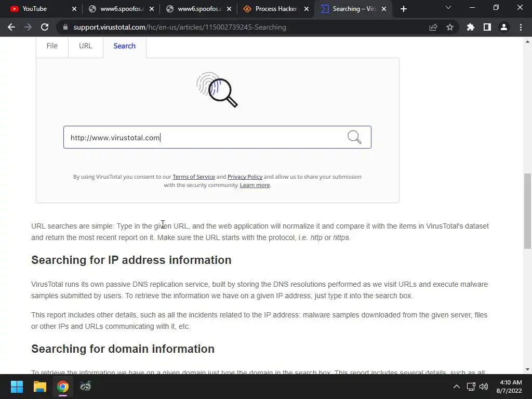The height and width of the screenshot is (399, 532).
Task: Open Privacy Policy link
Action: [x=245, y=177]
